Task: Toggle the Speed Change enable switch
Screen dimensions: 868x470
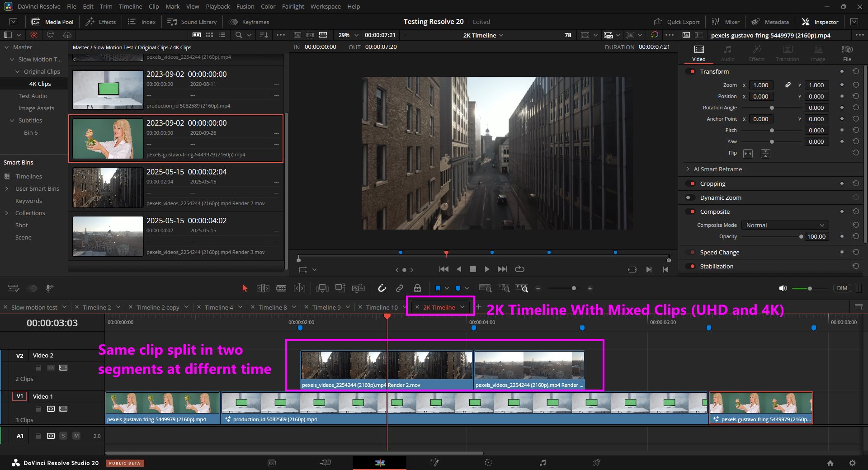Action: point(690,252)
